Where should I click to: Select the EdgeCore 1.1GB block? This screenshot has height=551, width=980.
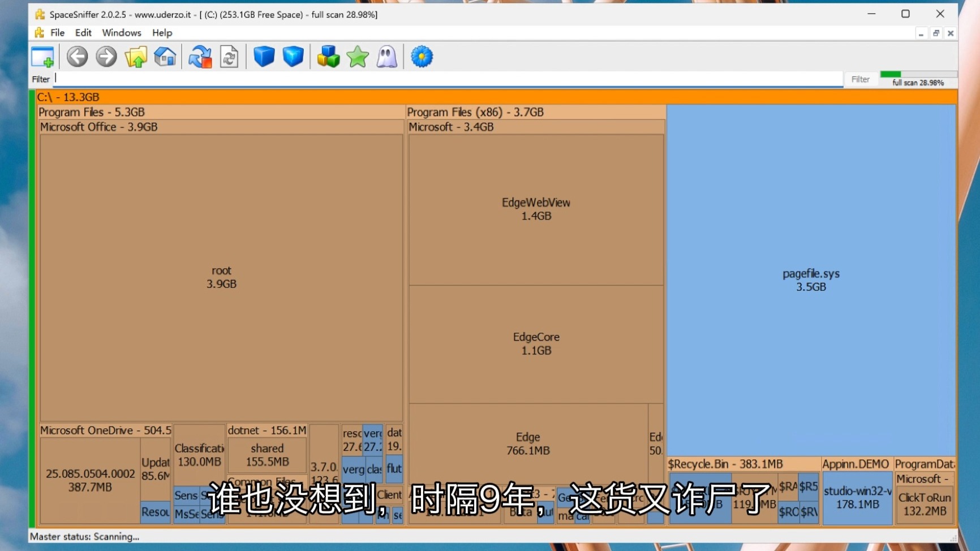tap(536, 343)
